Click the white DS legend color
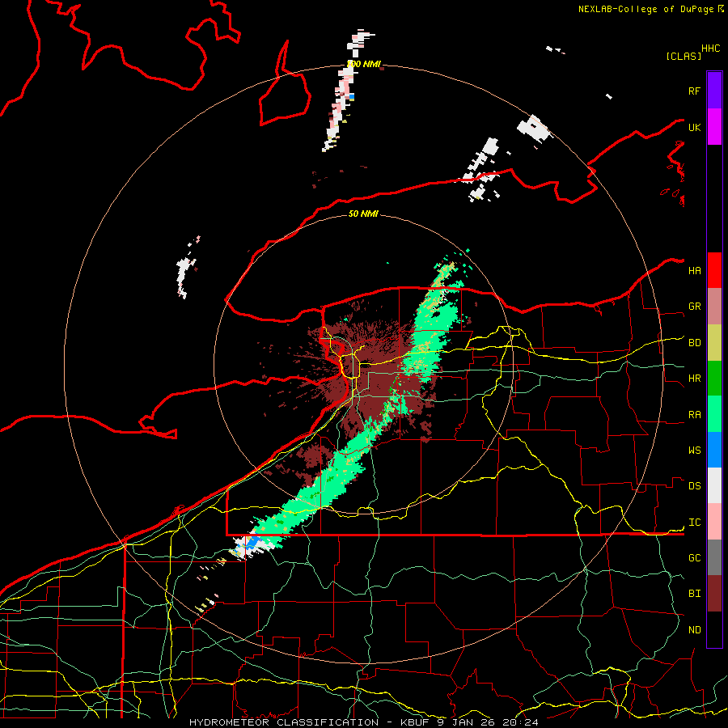728x728 pixels. (x=714, y=485)
